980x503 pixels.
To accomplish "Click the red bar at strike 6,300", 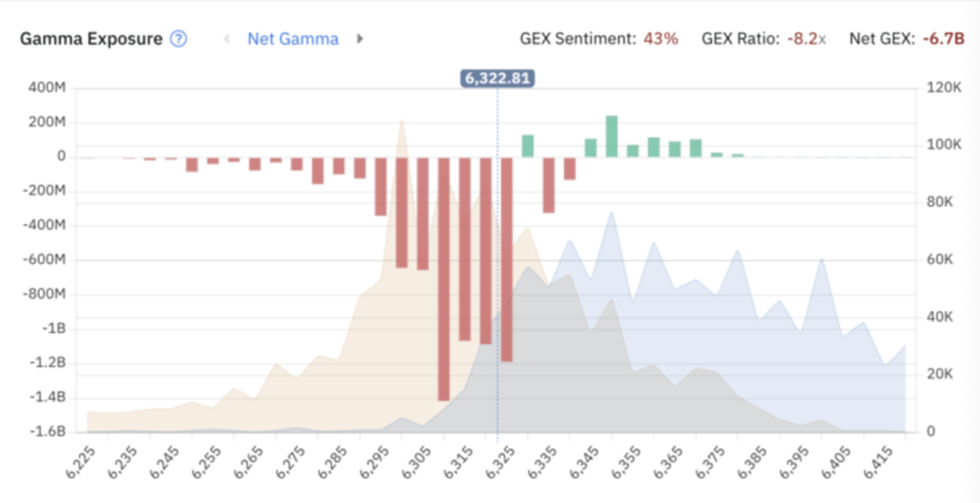I will coord(401,212).
